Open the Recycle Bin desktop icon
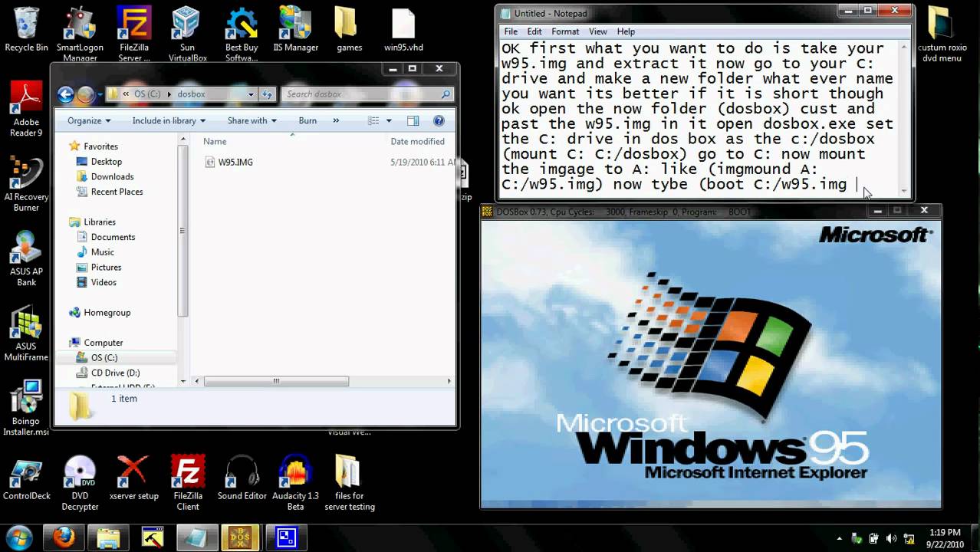The image size is (980, 552). (x=26, y=31)
